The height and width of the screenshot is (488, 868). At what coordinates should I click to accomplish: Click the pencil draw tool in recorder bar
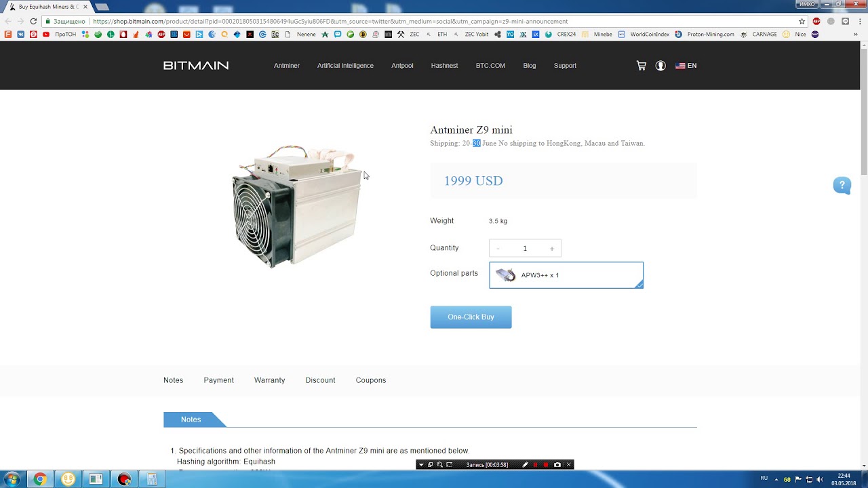tap(525, 464)
